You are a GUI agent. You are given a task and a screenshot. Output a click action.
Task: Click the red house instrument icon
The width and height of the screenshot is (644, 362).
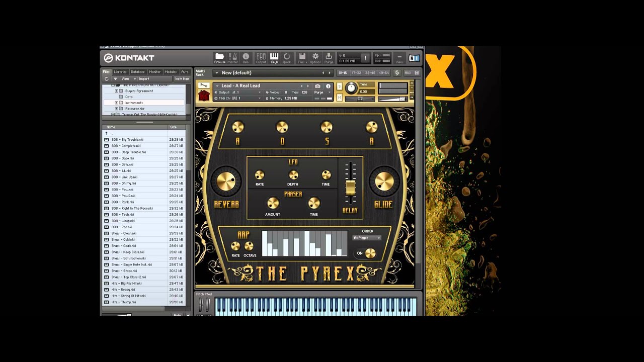204,96
